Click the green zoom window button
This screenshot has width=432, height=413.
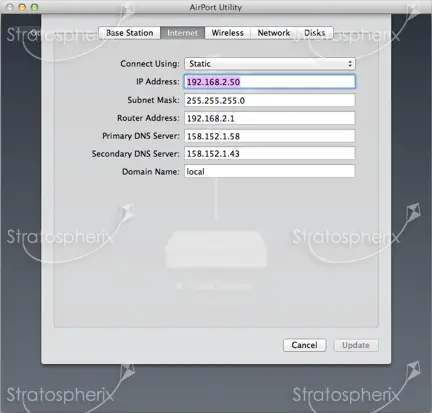(34, 7)
